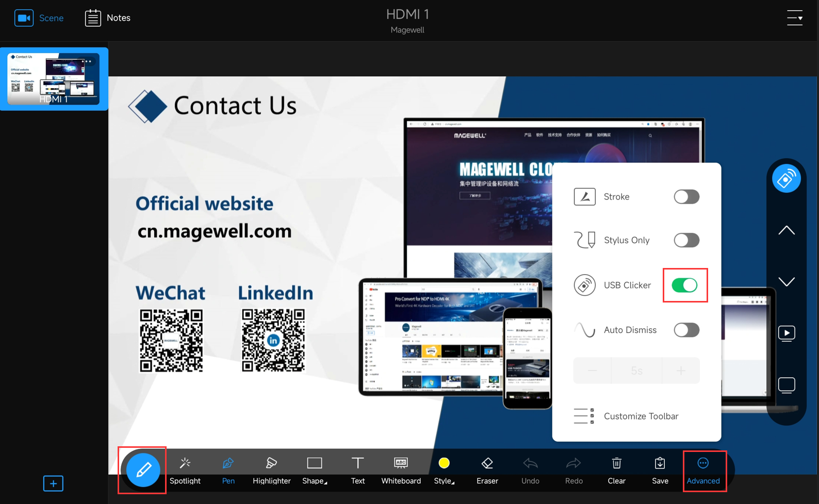Select the Spotlight tool
Image resolution: width=819 pixels, height=504 pixels.
(x=185, y=471)
